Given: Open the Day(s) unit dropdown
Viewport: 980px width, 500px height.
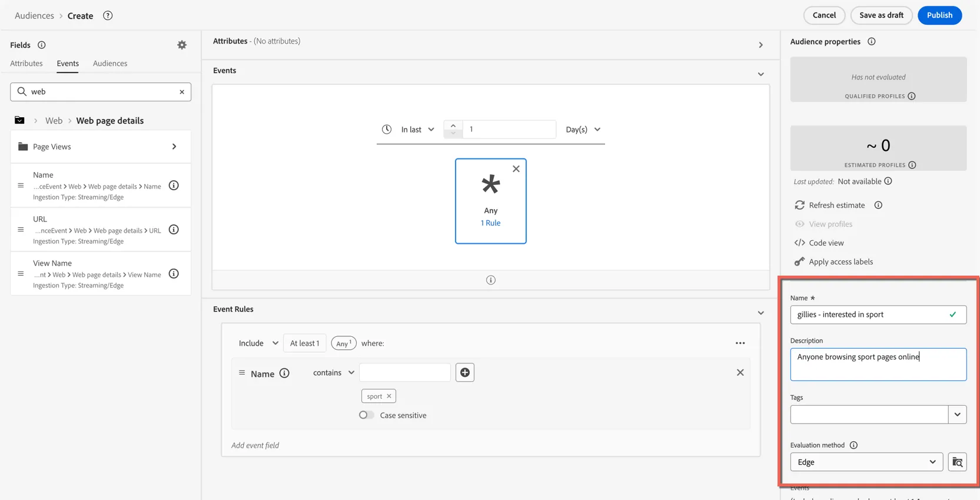Looking at the screenshot, I should (583, 130).
